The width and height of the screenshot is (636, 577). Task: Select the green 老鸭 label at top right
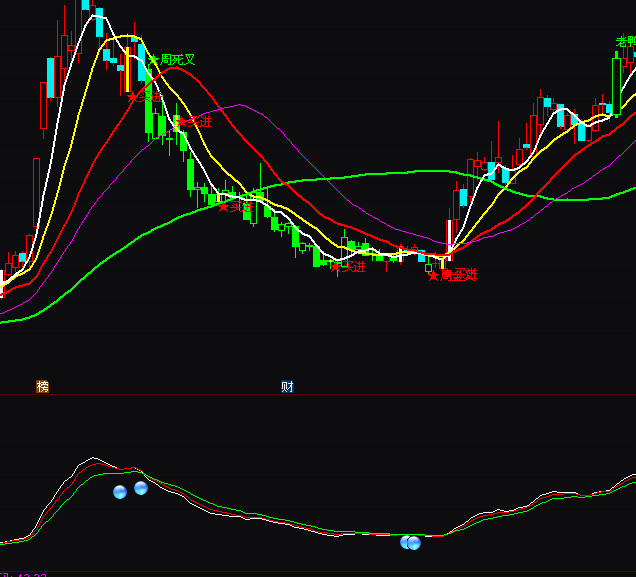tap(626, 42)
